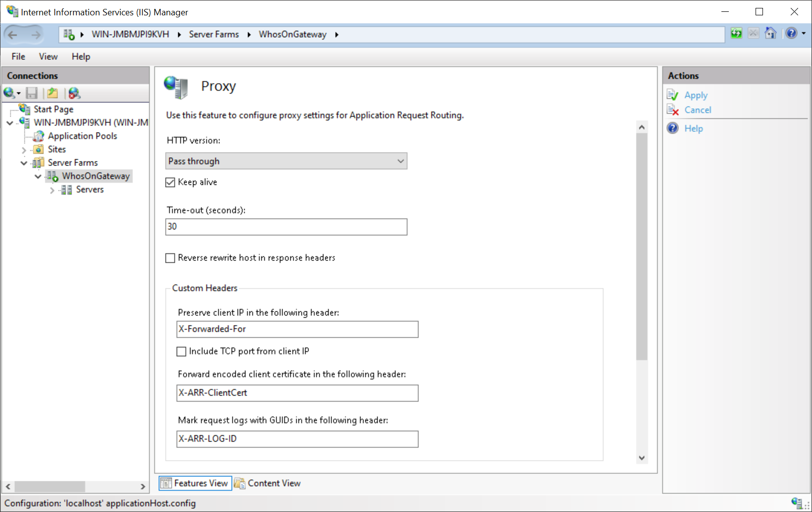Switch to Content View tab
Image resolution: width=812 pixels, height=512 pixels.
[x=267, y=483]
